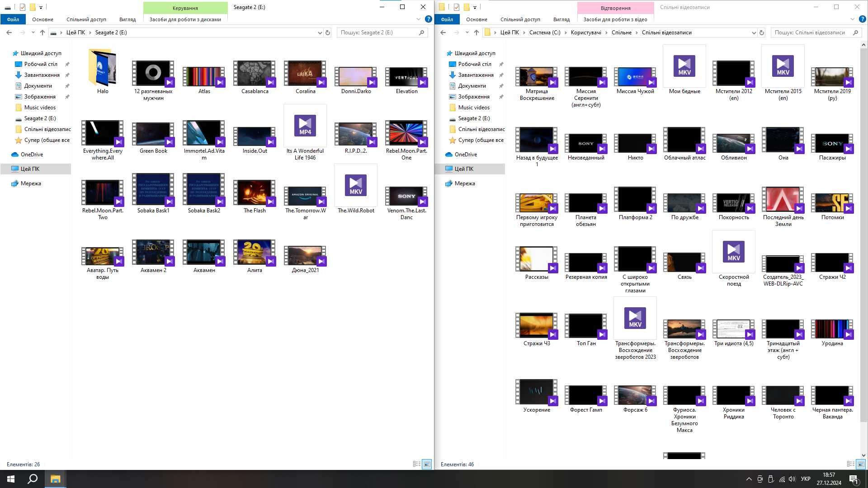
Task: Click Спільне in right address bar
Action: coord(622,33)
